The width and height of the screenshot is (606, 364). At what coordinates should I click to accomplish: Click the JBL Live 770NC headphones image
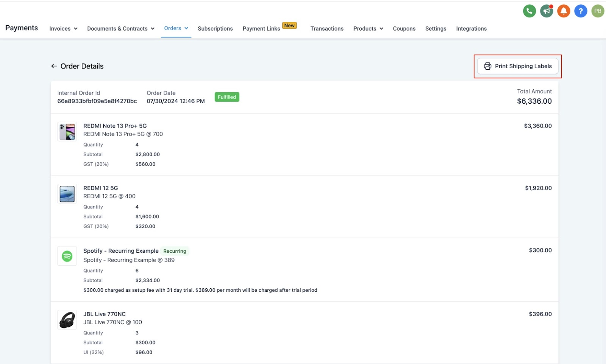coord(67,320)
